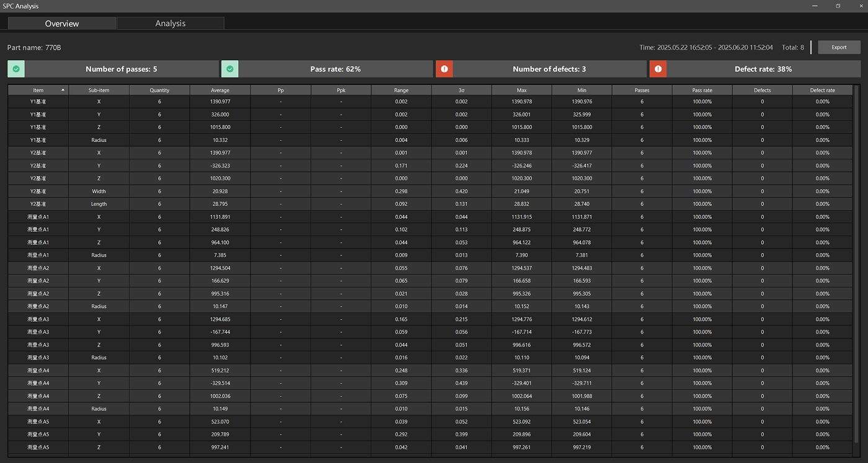
Task: Click the sort arrow in the Item column header
Action: pos(63,90)
